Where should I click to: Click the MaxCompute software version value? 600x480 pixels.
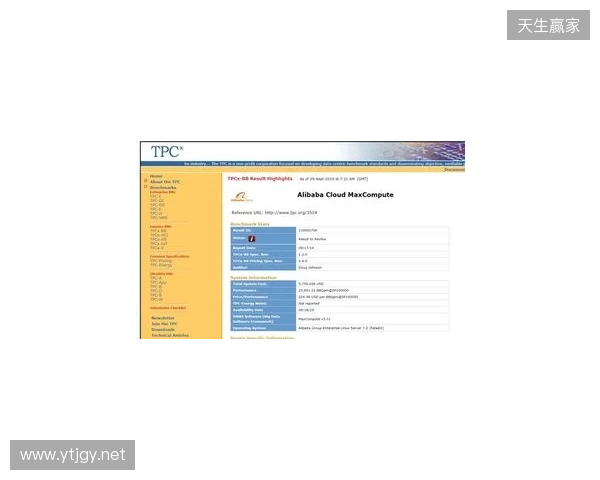coord(315,319)
